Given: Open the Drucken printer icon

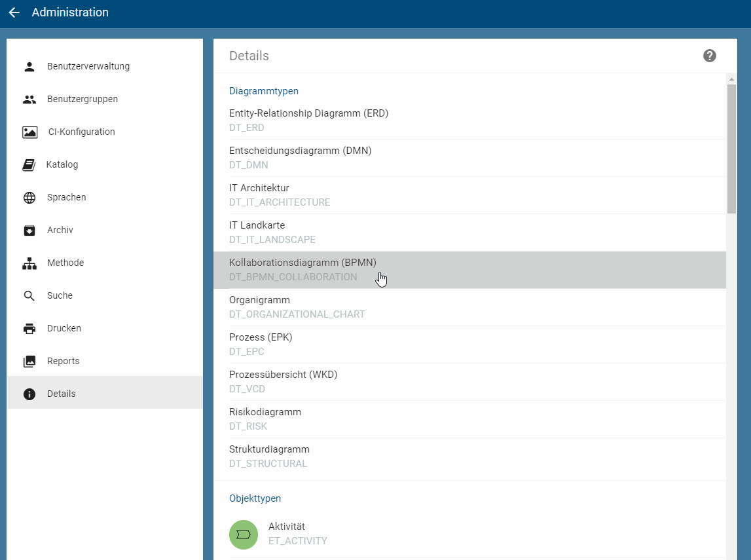Looking at the screenshot, I should click(x=29, y=327).
